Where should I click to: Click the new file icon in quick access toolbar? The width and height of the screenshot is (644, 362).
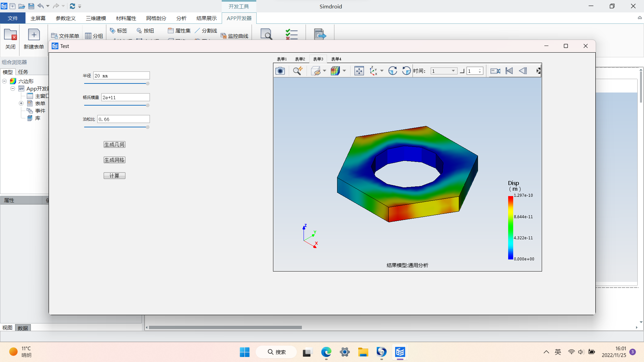tap(12, 6)
